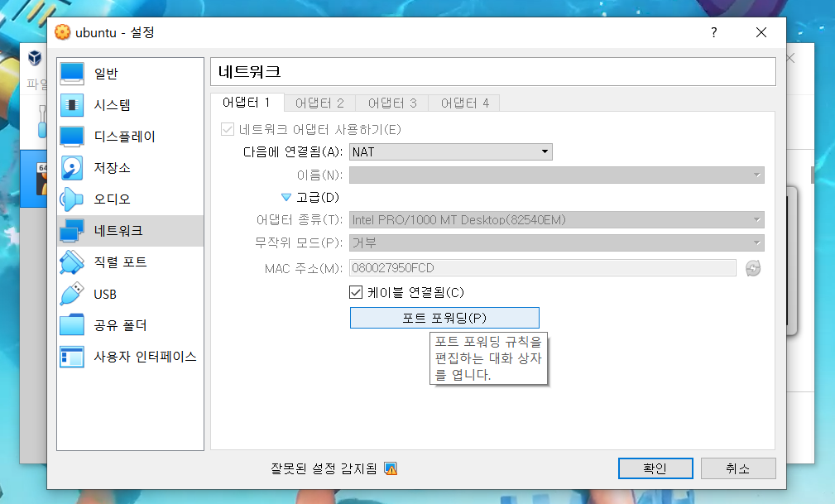835x504 pixels.
Task: Select the 네트워크 icon in sidebar
Action: 72,231
